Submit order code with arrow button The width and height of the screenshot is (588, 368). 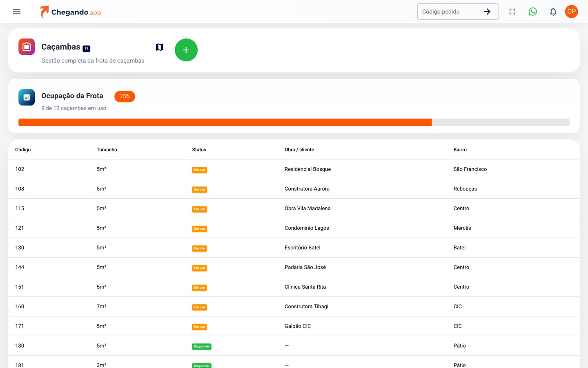tap(487, 11)
